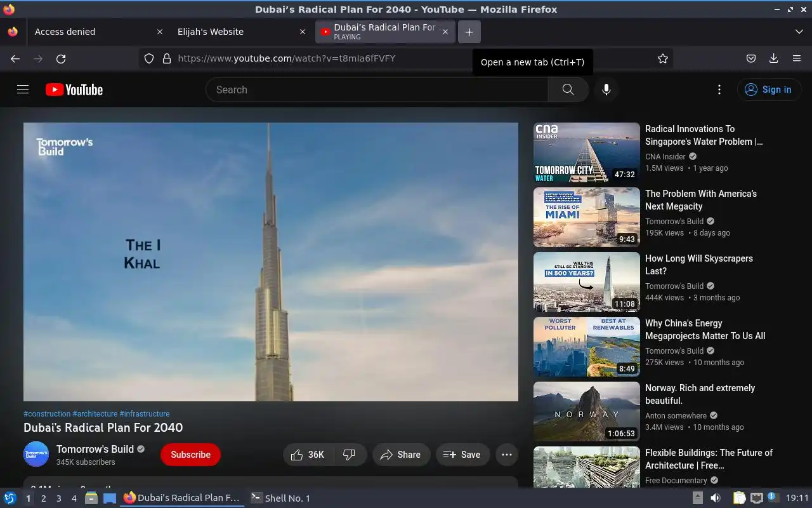Click CNA Insider channel name
Screen dimensions: 812x508
[x=665, y=156]
